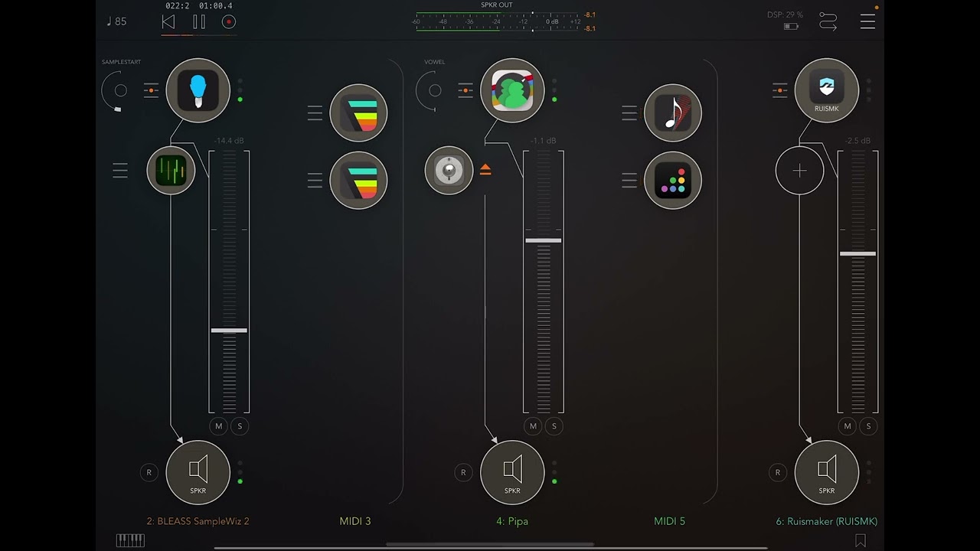The height and width of the screenshot is (551, 980).
Task: Adjust the SampleWiz 2 volume fader handle
Action: 229,330
